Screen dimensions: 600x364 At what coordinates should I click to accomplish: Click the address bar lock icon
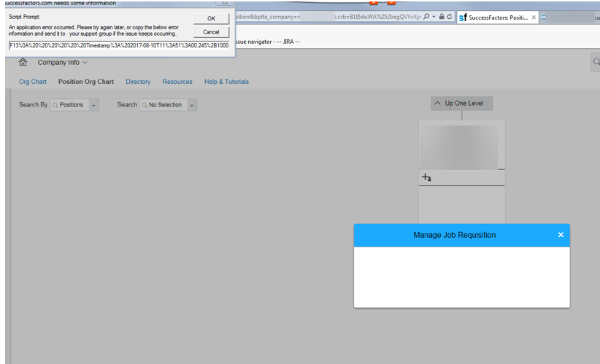(442, 17)
